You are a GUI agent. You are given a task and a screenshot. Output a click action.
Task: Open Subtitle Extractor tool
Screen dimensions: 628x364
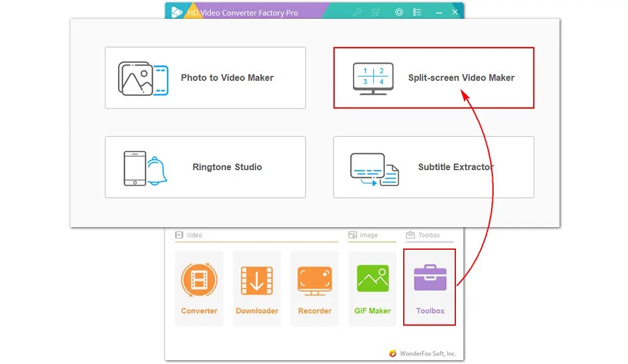(x=434, y=167)
